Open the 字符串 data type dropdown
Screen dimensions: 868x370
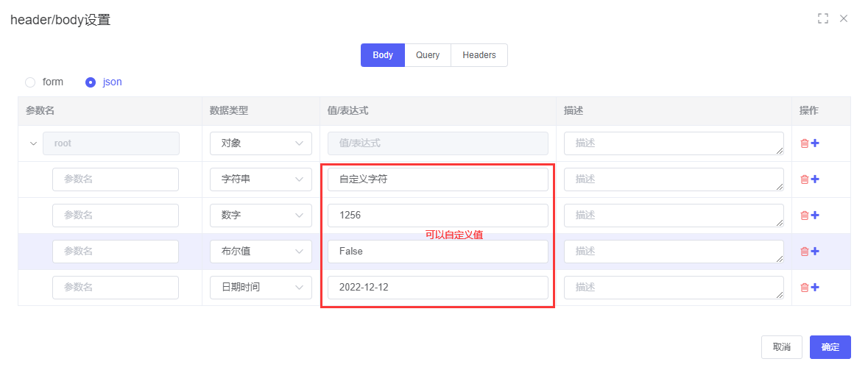[261, 179]
